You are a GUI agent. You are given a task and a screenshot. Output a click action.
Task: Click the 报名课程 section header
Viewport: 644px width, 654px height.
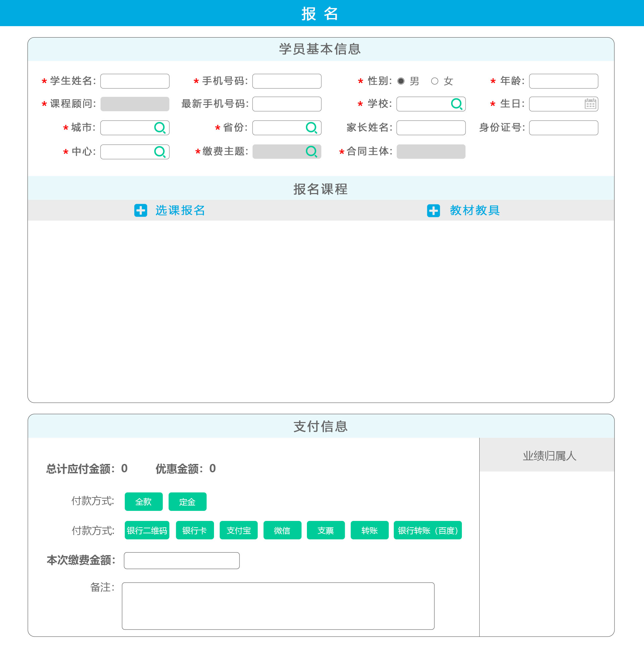tap(321, 188)
